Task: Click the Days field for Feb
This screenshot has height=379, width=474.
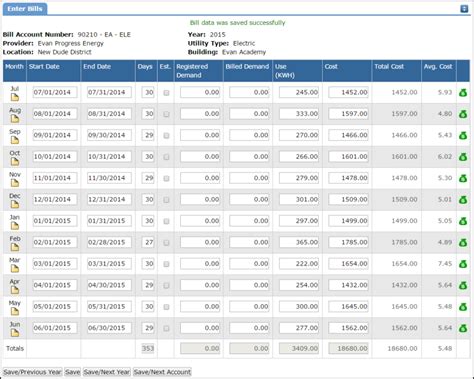Action: tap(148, 242)
